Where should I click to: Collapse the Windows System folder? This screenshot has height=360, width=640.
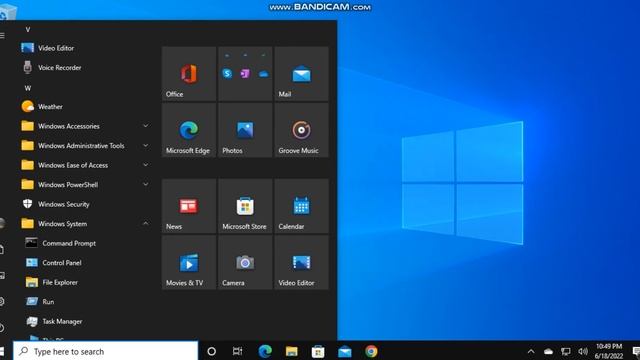coord(86,224)
